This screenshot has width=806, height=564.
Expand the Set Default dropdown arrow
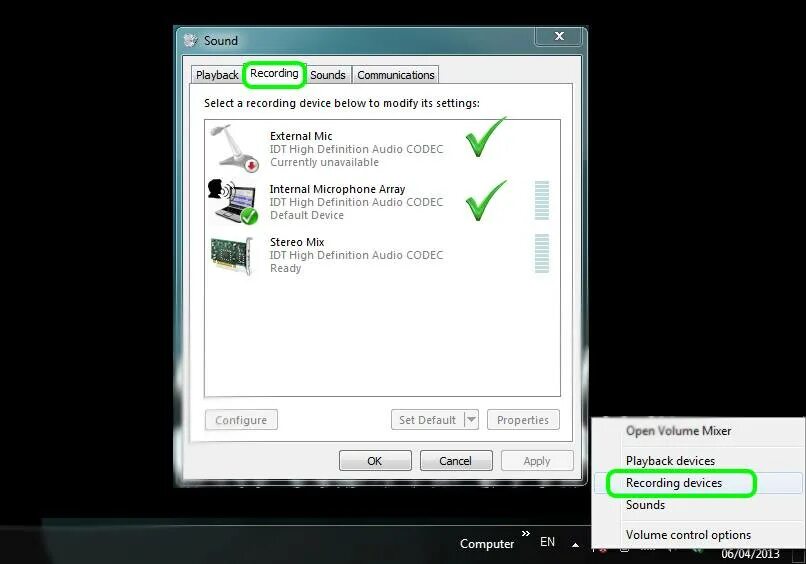pyautogui.click(x=471, y=420)
